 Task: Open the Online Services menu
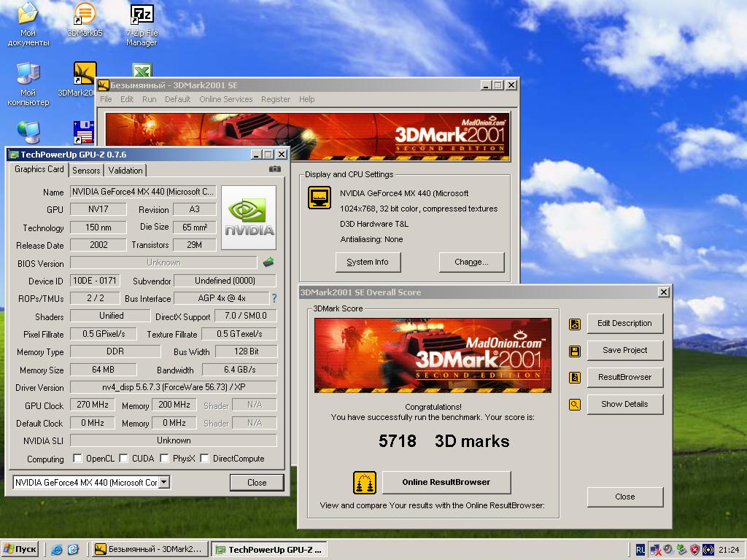226,99
